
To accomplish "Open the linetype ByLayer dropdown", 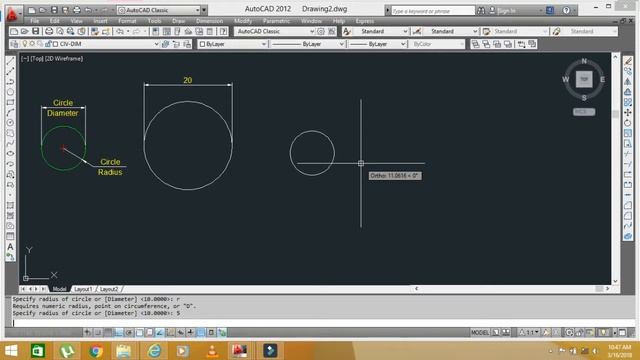I will coord(341,44).
